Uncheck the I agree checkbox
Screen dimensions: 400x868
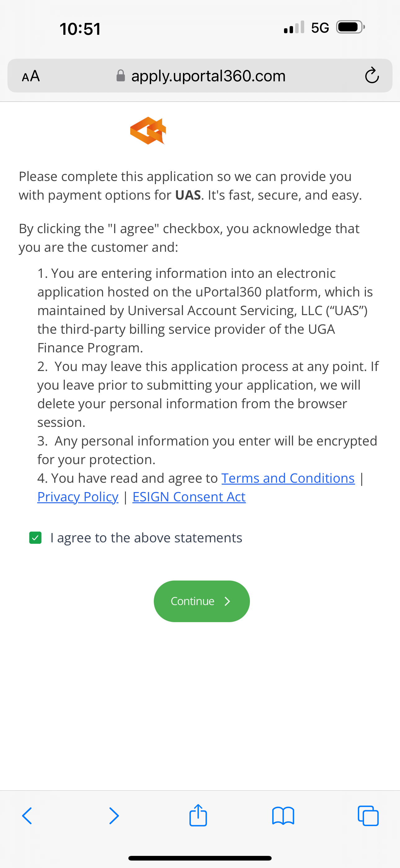coord(35,538)
